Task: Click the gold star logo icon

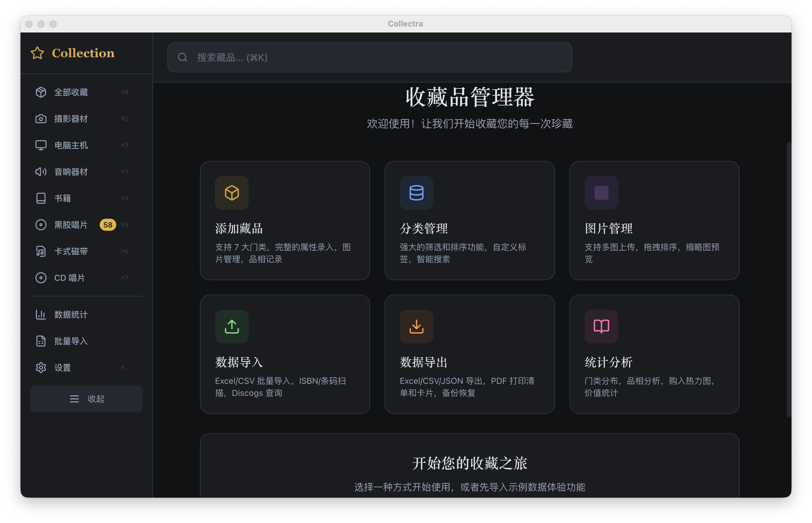Action: click(x=37, y=53)
